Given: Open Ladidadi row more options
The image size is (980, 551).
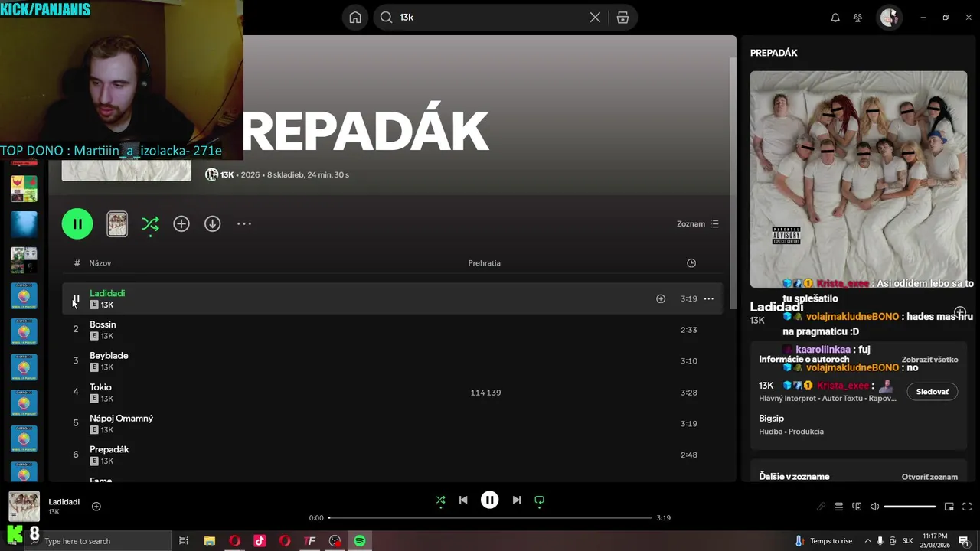Looking at the screenshot, I should [x=709, y=299].
